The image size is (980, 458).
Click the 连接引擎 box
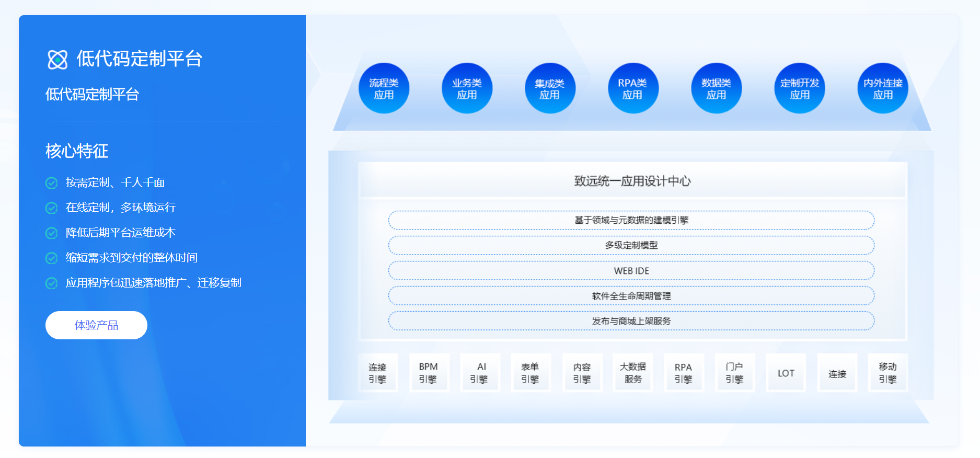tap(377, 373)
